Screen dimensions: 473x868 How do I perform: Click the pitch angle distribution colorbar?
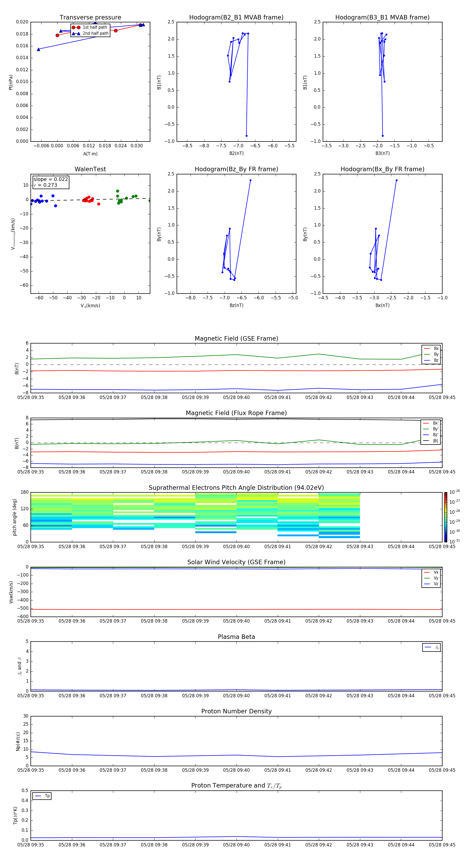click(445, 517)
